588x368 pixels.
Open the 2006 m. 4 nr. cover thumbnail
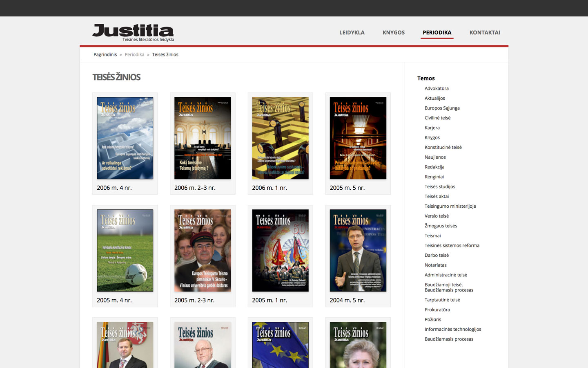pyautogui.click(x=125, y=138)
